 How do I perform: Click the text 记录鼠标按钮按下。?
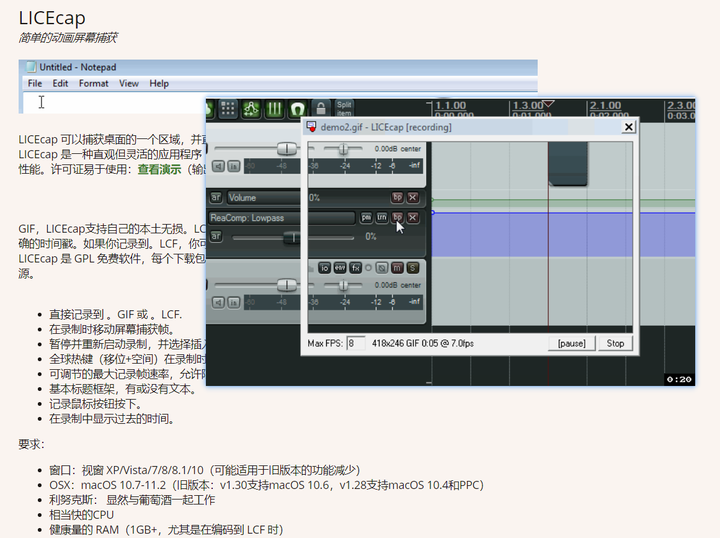pos(97,404)
